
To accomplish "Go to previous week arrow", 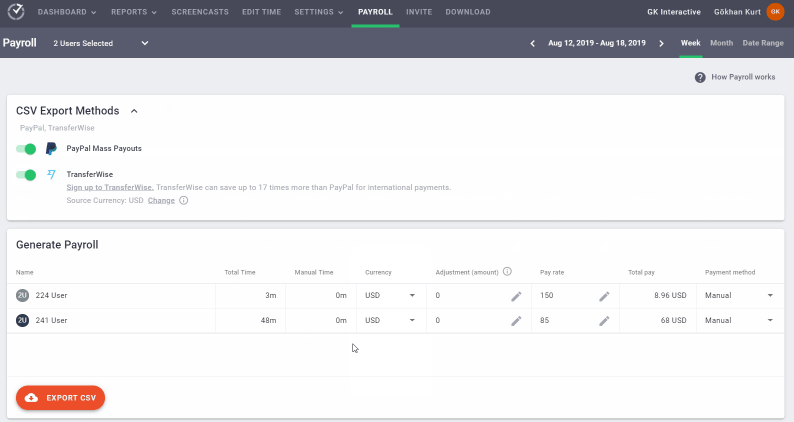I will [x=532, y=44].
